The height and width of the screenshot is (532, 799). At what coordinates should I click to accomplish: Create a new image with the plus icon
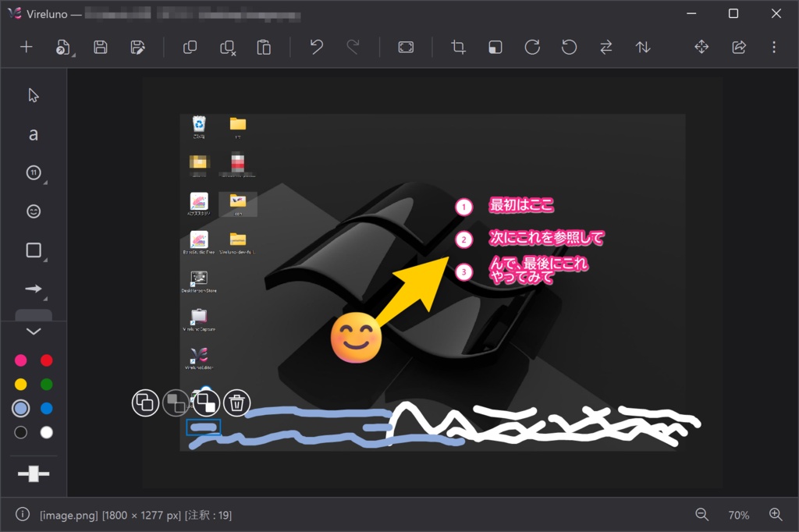pyautogui.click(x=26, y=48)
